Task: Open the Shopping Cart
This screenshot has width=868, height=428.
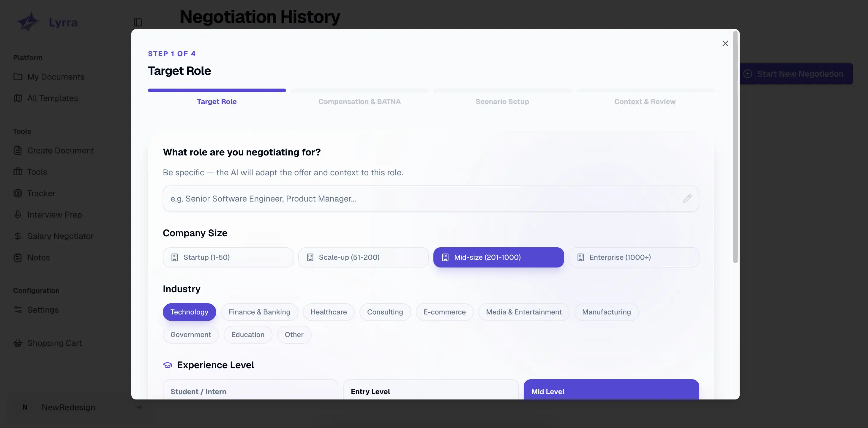Action: (54, 343)
